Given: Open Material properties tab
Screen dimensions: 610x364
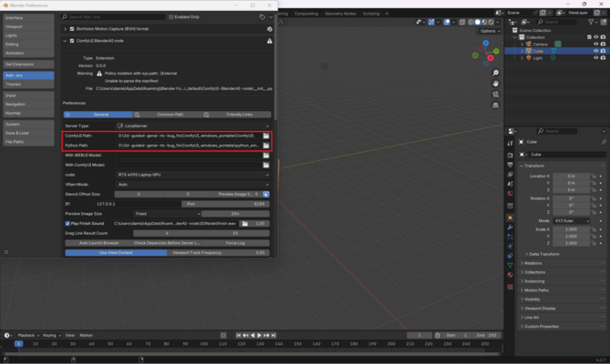Looking at the screenshot, I should [510, 275].
